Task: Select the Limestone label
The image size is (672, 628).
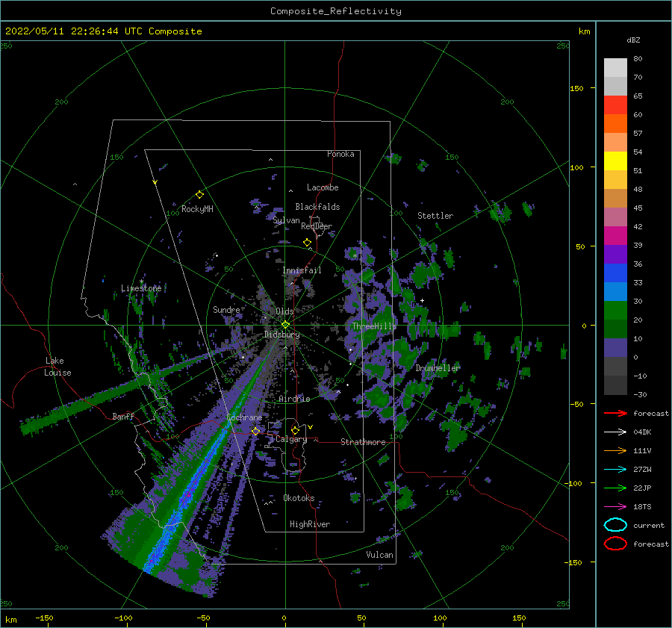Action: (141, 288)
